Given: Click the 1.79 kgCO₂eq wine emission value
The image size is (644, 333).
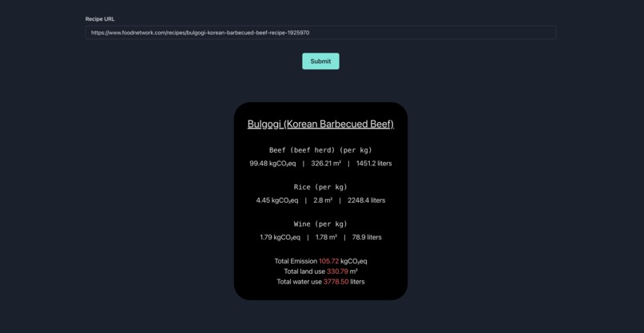Looking at the screenshot, I should click(280, 237).
